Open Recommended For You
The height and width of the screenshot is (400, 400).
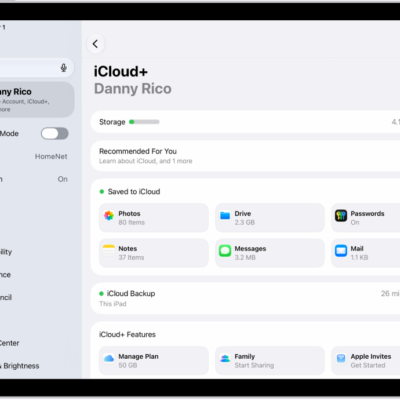[x=245, y=156]
